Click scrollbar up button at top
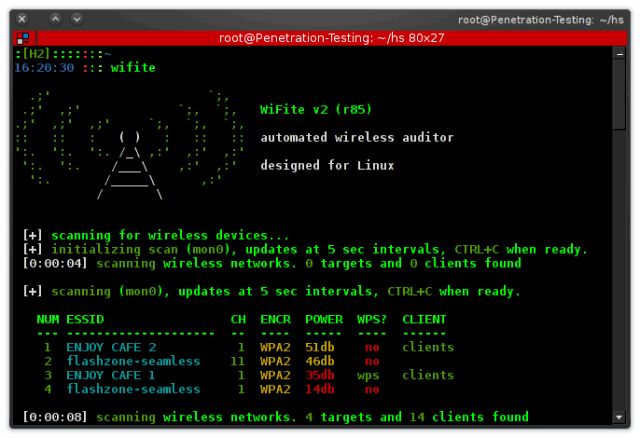640x438 pixels. (620, 54)
